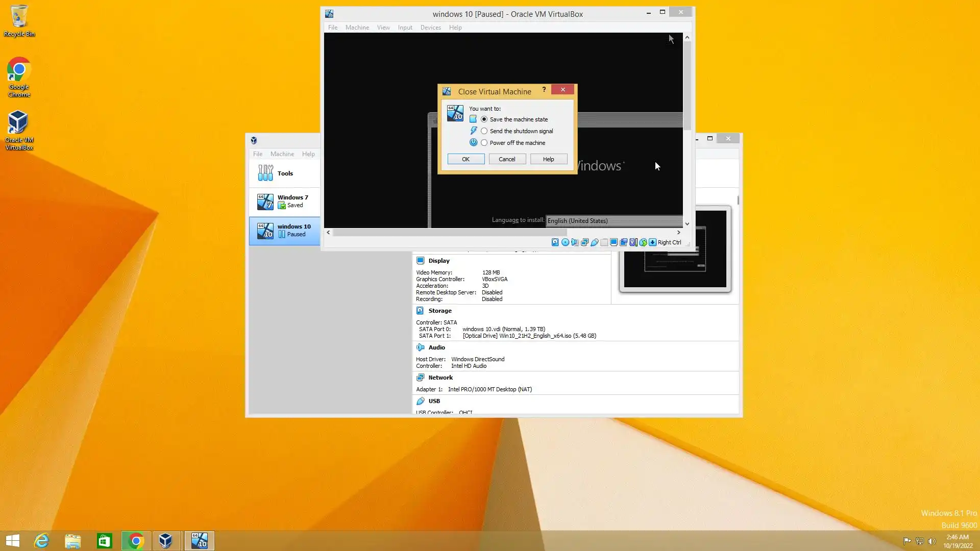Click the question mark help in dialog title

tap(544, 90)
